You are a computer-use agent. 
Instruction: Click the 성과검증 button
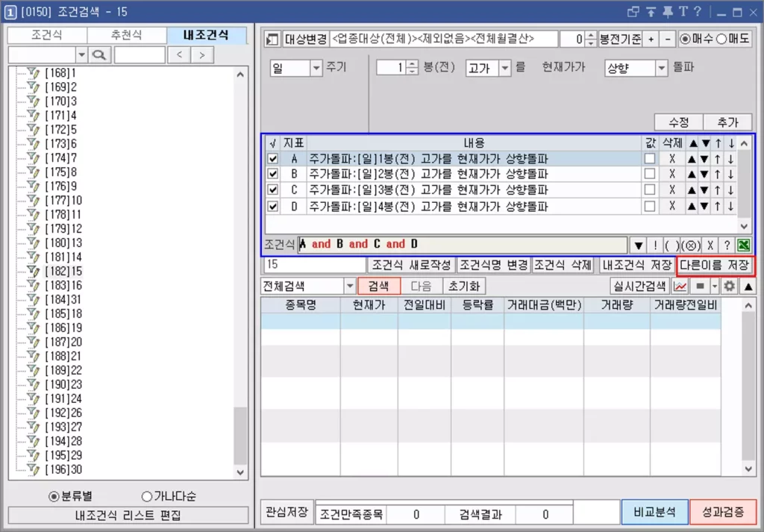pyautogui.click(x=723, y=512)
